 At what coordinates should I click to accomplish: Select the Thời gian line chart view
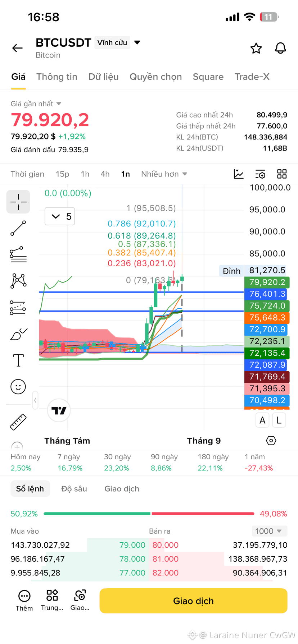coord(27,174)
